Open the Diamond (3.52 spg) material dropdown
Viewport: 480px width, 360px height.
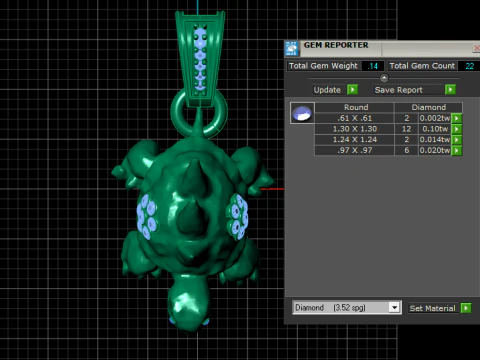(394, 307)
